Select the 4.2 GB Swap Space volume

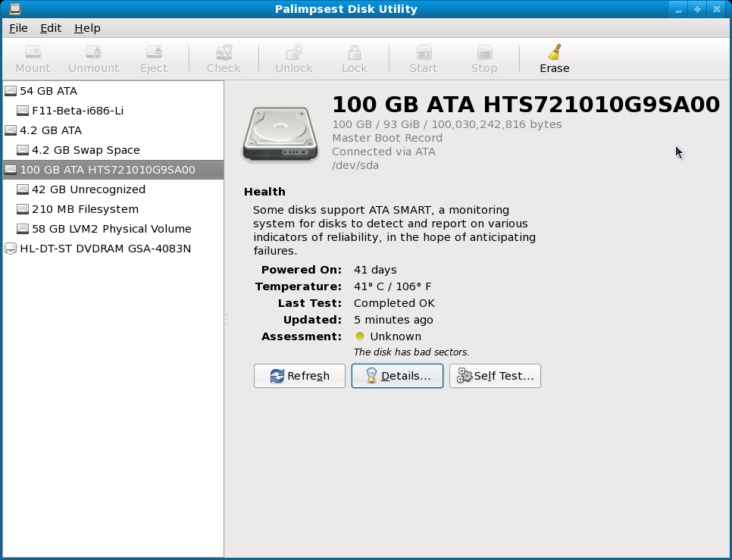click(x=113, y=150)
